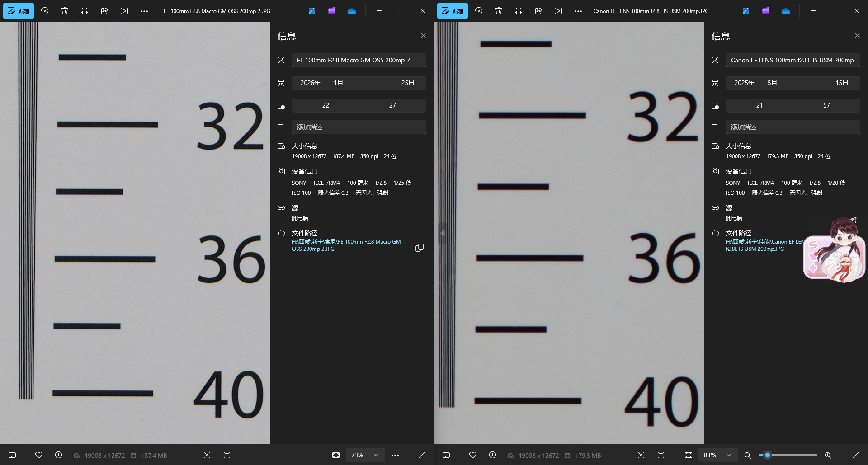
Task: Open the title-bar more options menu in the Canon window
Action: tap(578, 11)
